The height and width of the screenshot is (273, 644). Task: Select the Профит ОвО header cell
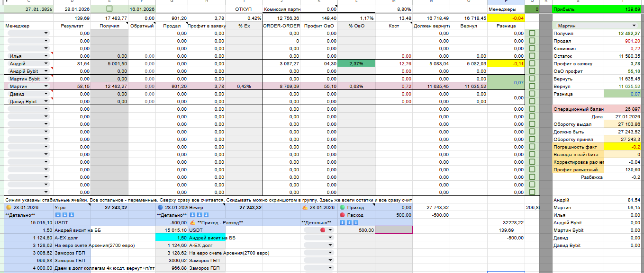coord(319,26)
